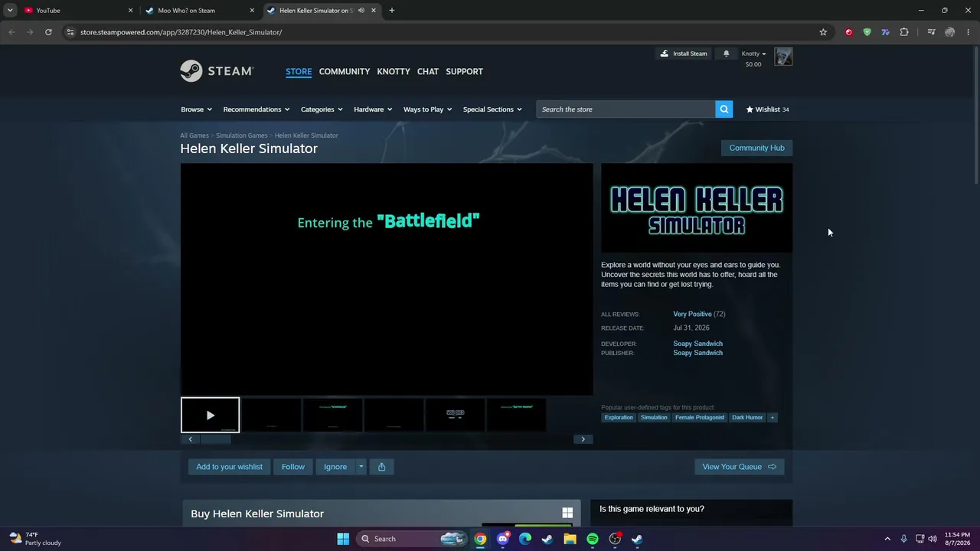This screenshot has height=551, width=980.
Task: Select the Female Protagonist tag
Action: tap(700, 418)
